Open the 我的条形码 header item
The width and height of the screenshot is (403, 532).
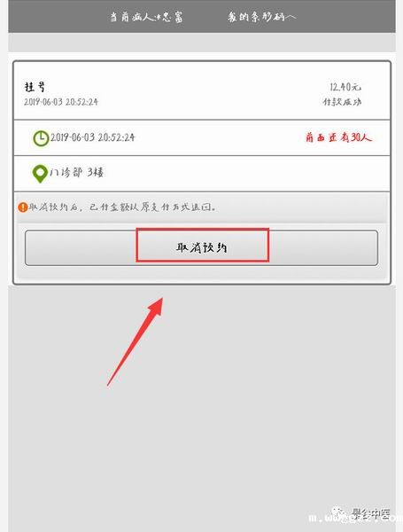tap(261, 17)
